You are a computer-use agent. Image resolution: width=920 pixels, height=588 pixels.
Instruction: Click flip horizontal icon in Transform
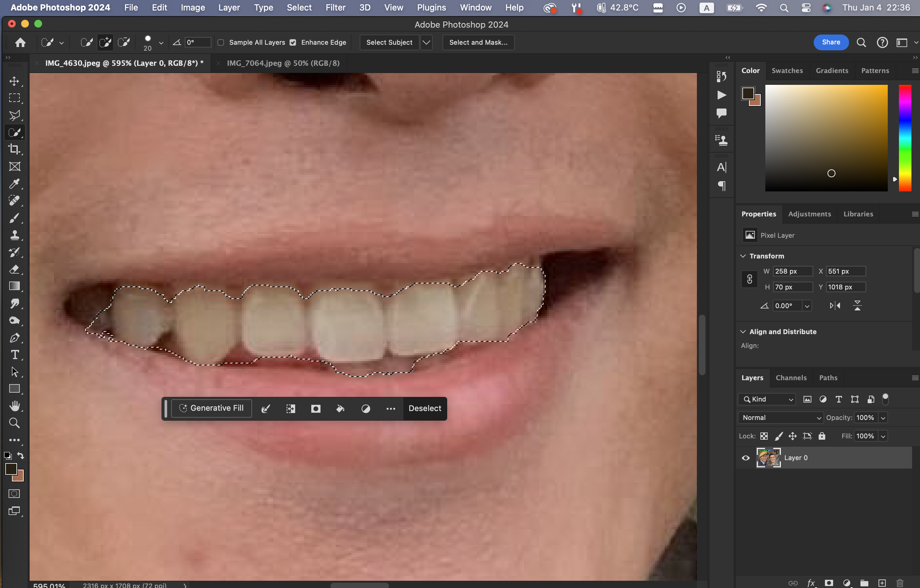pos(835,306)
